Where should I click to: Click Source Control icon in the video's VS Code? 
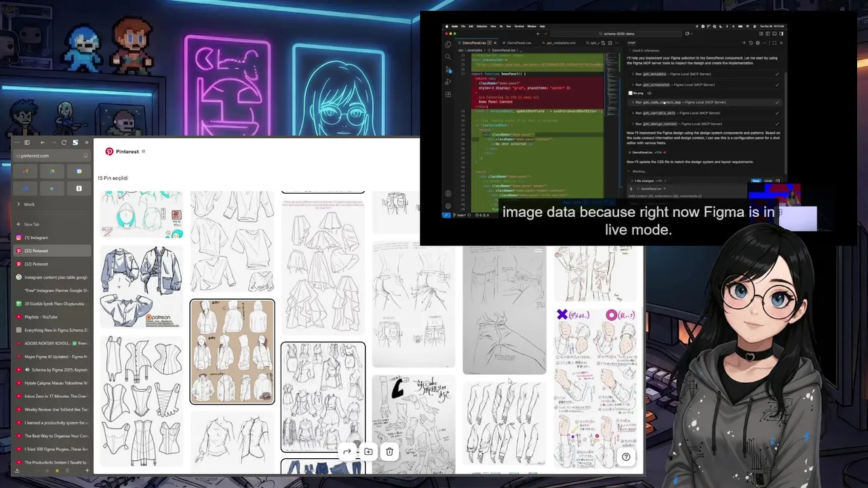point(448,69)
